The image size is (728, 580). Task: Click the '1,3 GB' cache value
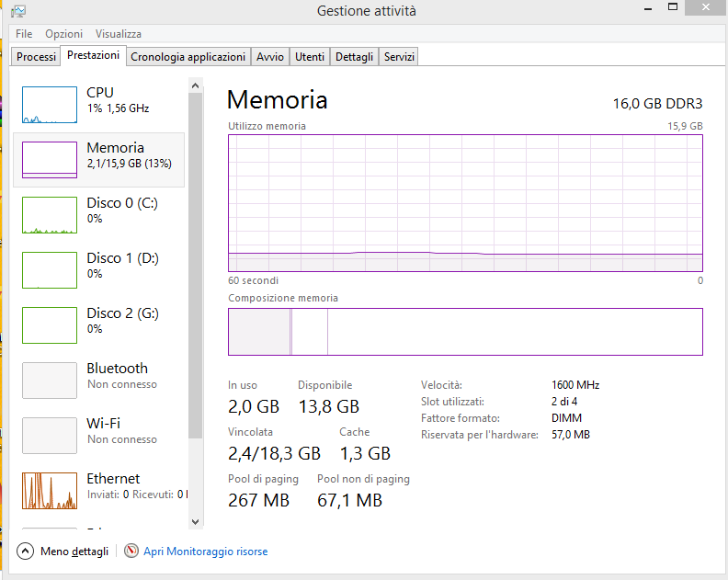pyautogui.click(x=366, y=454)
